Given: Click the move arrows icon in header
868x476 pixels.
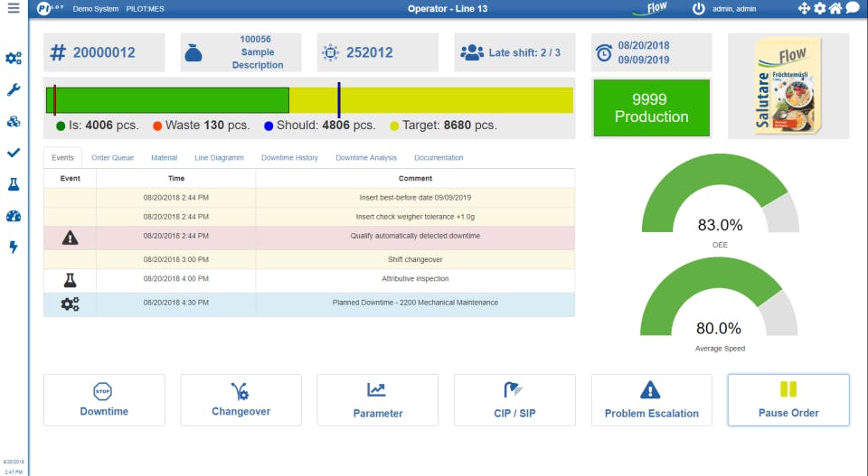Looking at the screenshot, I should coord(804,8).
